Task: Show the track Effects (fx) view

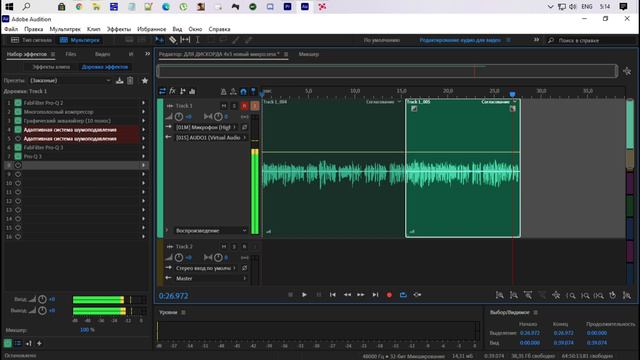Action: tap(172, 91)
